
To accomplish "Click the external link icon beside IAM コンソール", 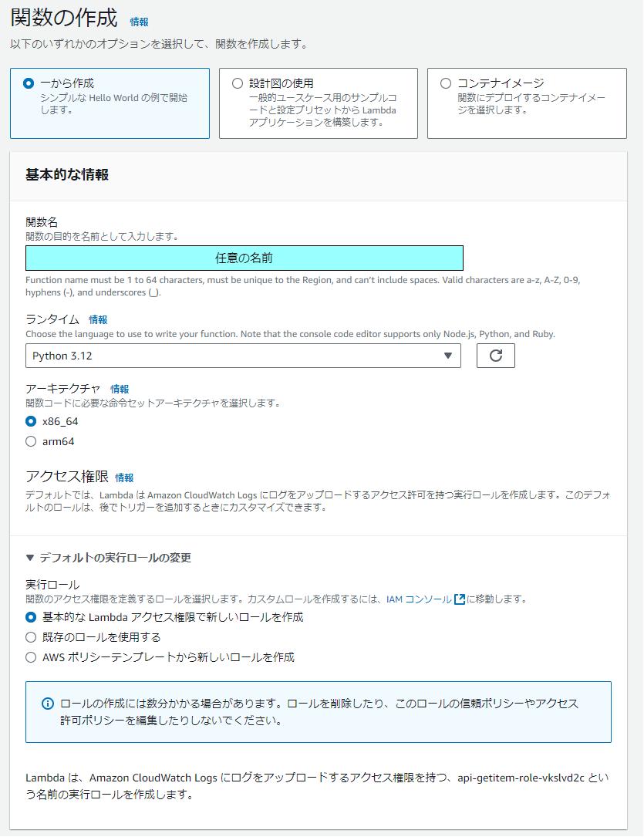I will point(460,599).
